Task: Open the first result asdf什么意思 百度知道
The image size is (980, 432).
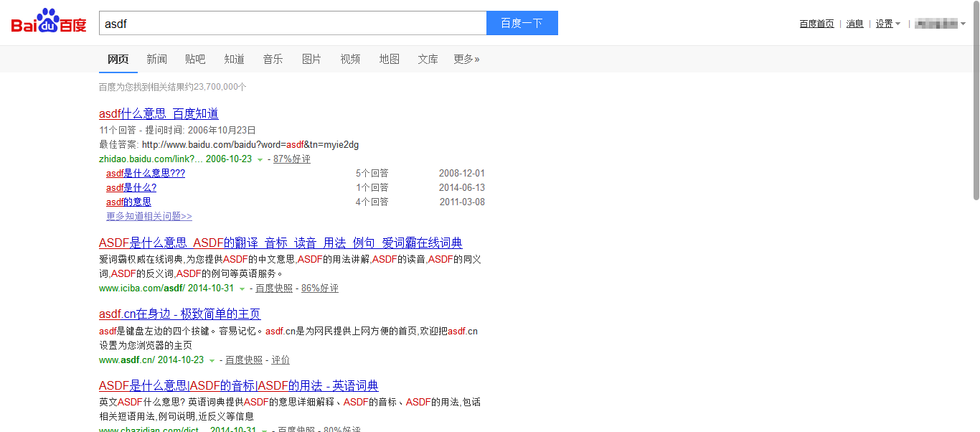Action: click(x=159, y=113)
